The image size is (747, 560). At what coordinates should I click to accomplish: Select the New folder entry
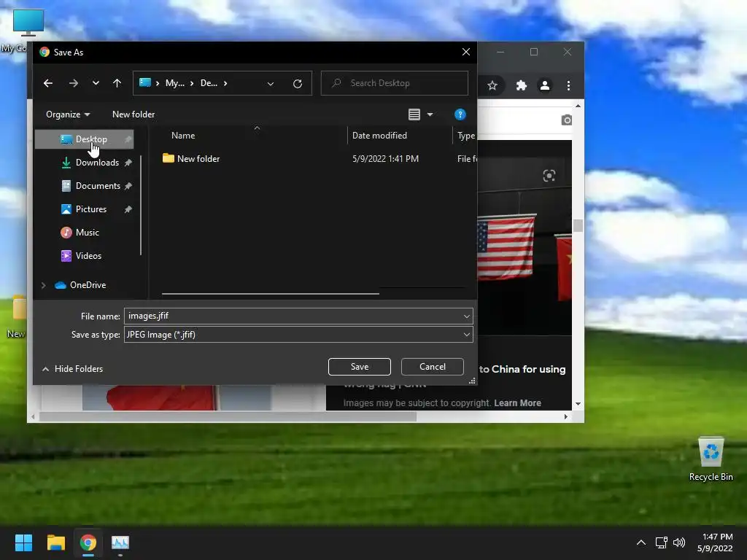point(191,158)
